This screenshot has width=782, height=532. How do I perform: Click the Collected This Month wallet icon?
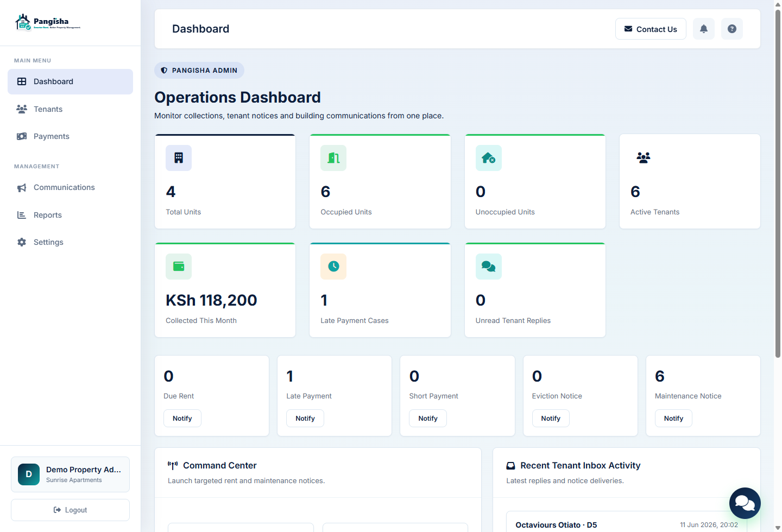coord(179,267)
